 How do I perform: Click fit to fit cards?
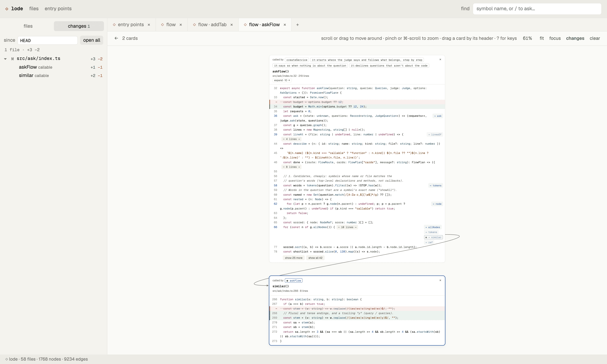coord(542,38)
